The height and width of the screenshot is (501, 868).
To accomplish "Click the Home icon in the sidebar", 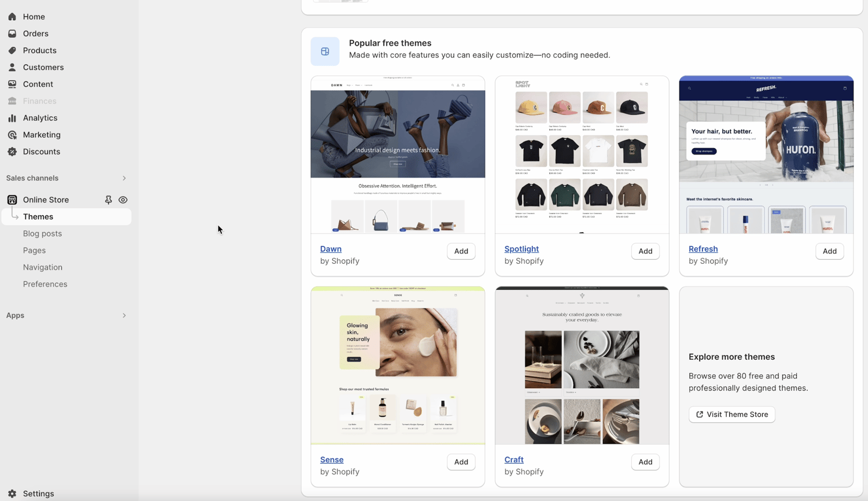I will pyautogui.click(x=12, y=17).
